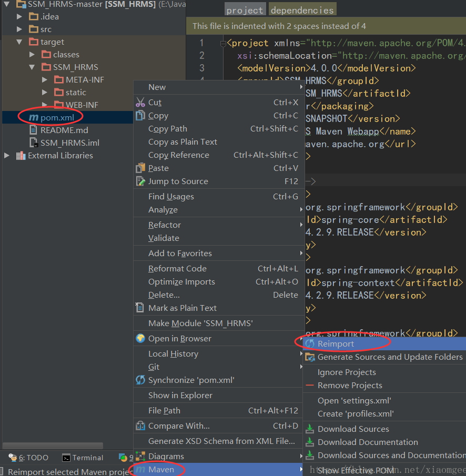Click the project tree horizontal scrollbar

(x=53, y=445)
